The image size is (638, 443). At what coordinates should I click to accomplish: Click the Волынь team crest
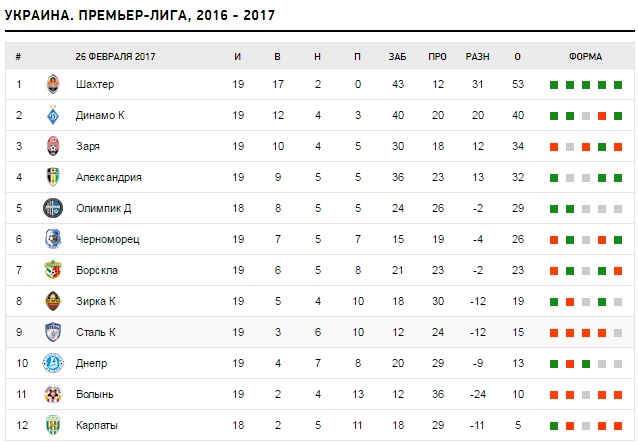pos(53,395)
